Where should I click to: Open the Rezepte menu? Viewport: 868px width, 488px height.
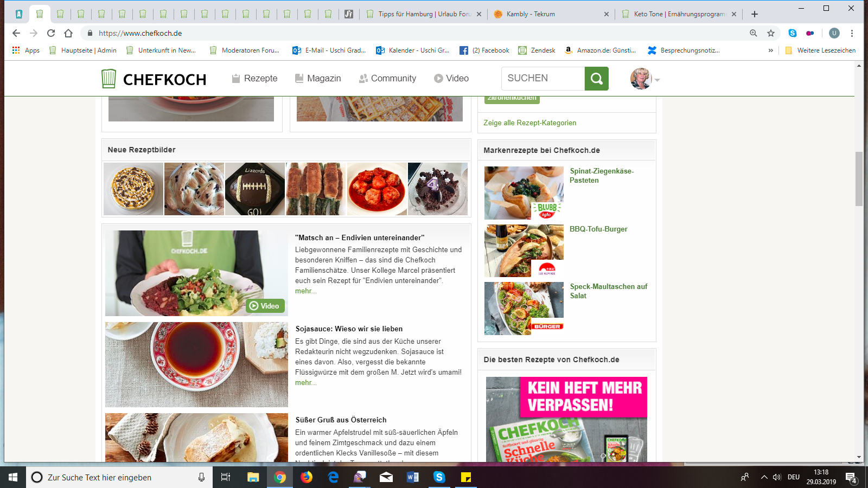pos(254,79)
